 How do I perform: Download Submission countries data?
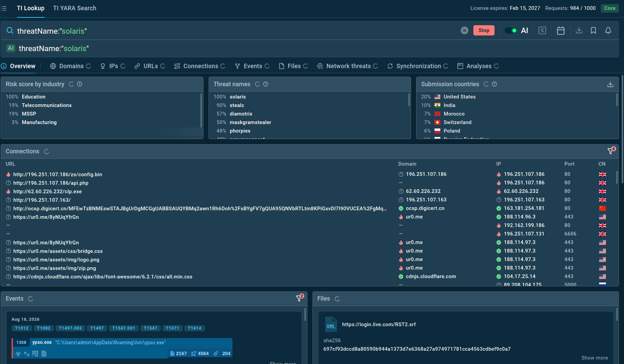click(610, 84)
